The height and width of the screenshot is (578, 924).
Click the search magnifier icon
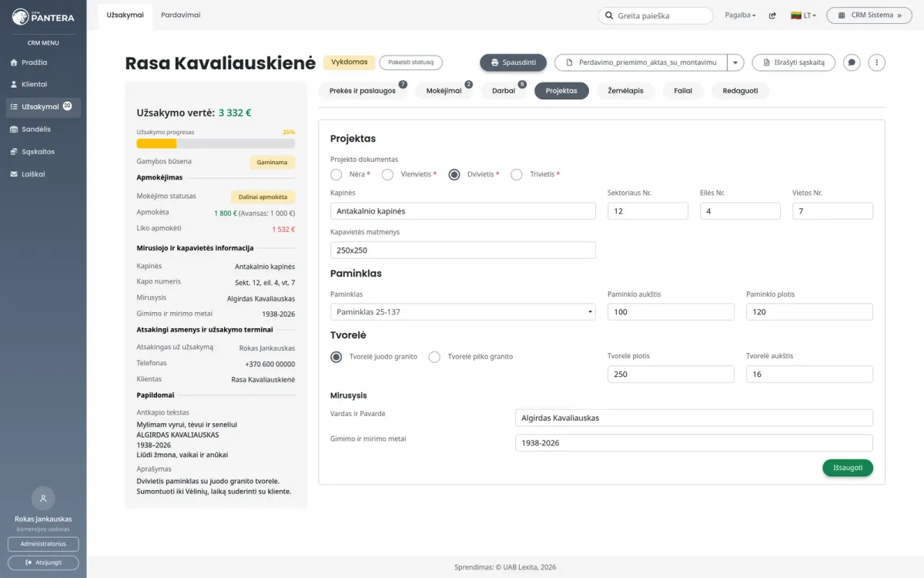(x=610, y=15)
